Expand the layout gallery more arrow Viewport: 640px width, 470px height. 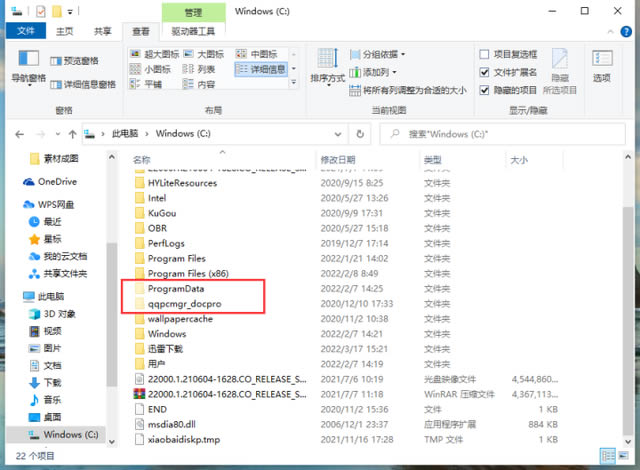tap(293, 83)
